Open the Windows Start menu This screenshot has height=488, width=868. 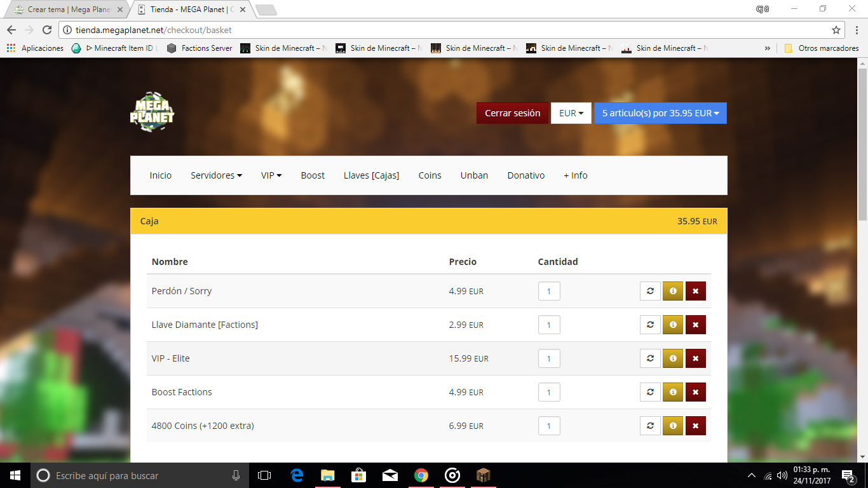(15, 475)
